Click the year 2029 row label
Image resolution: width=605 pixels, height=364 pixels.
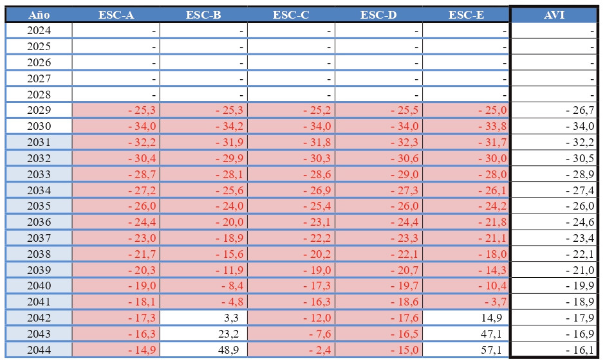pos(39,110)
